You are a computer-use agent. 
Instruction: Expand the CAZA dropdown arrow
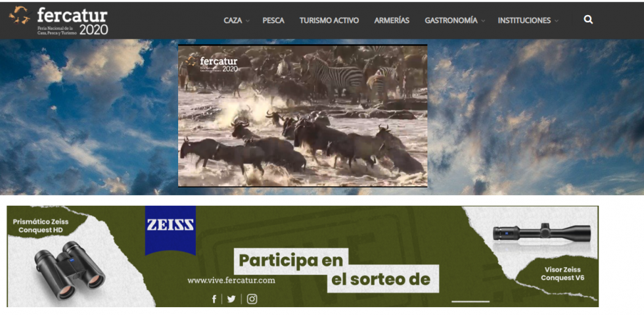248,21
